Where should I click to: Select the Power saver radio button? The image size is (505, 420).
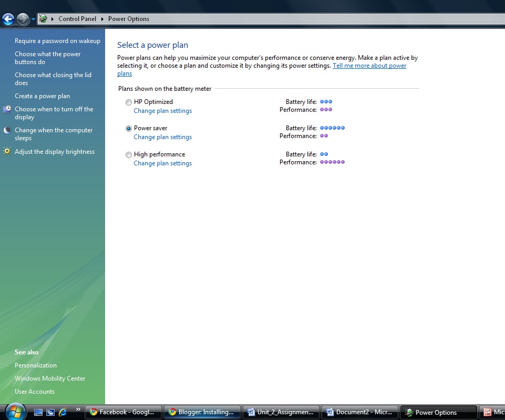click(x=129, y=128)
